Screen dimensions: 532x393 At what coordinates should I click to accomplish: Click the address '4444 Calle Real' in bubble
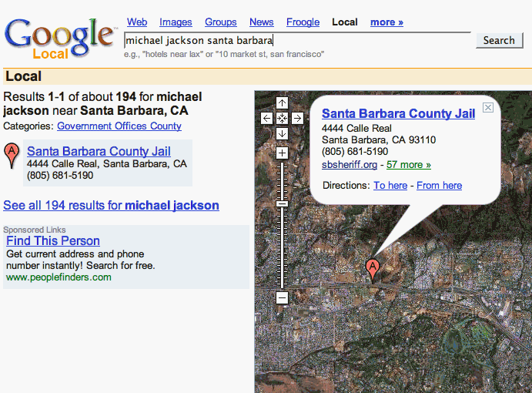pyautogui.click(x=356, y=129)
